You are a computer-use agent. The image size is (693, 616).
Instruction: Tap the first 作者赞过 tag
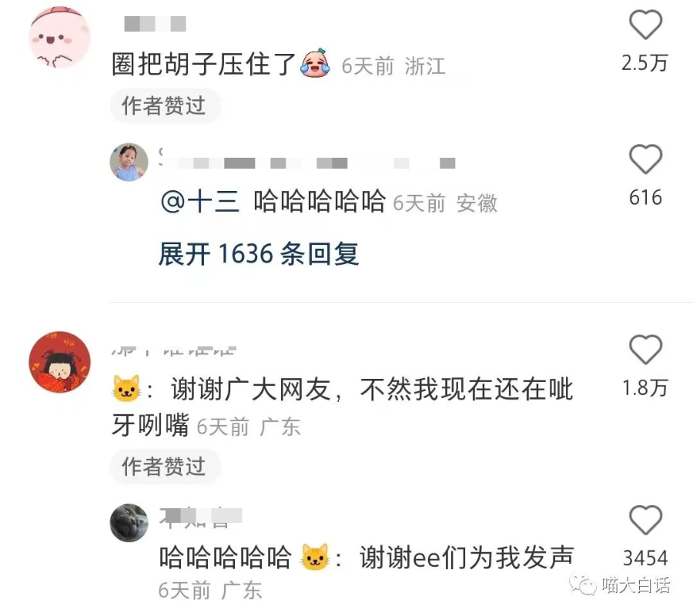coord(165,106)
